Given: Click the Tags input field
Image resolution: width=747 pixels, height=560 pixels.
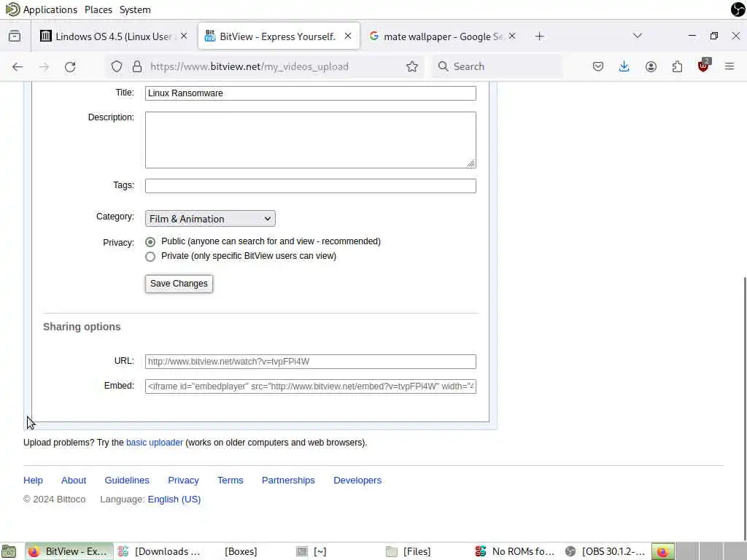Looking at the screenshot, I should [x=310, y=186].
